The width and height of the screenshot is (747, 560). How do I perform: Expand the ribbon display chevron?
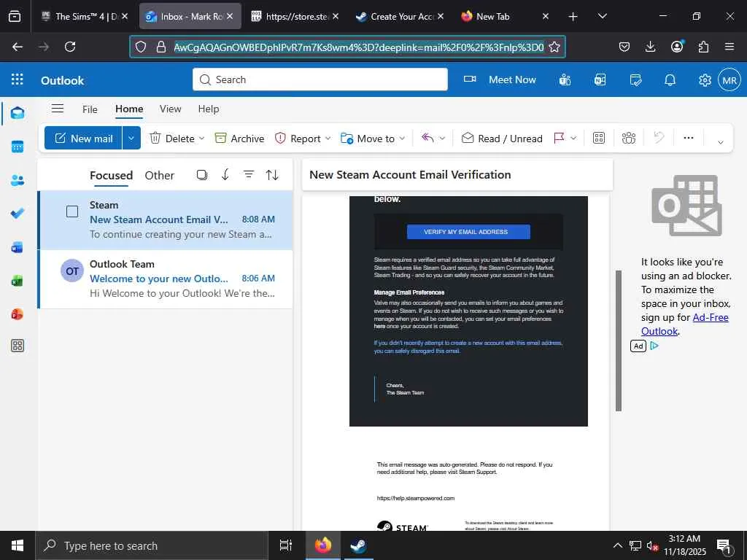[x=720, y=142]
